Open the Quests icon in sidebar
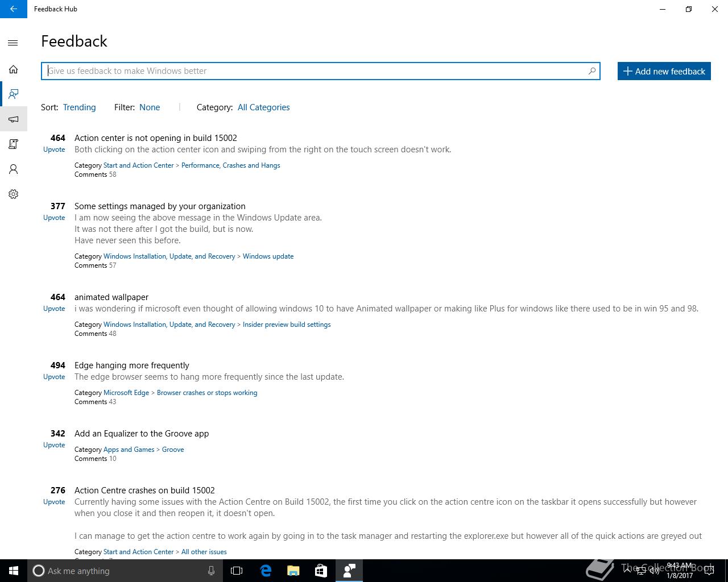Viewport: 728px width, 582px height. (13, 144)
